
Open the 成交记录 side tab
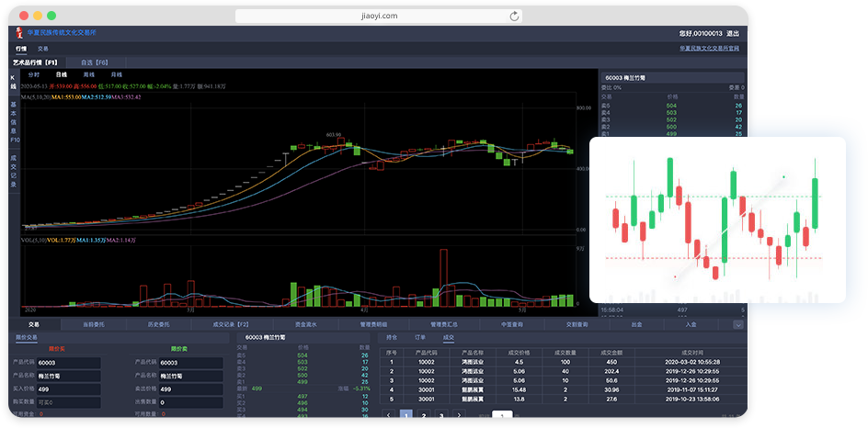(14, 170)
